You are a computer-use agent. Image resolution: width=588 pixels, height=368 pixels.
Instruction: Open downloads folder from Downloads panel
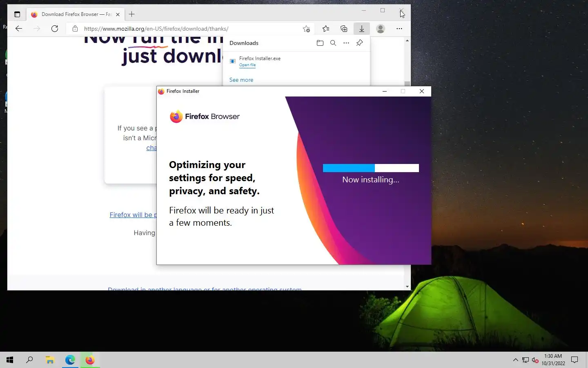pos(320,43)
